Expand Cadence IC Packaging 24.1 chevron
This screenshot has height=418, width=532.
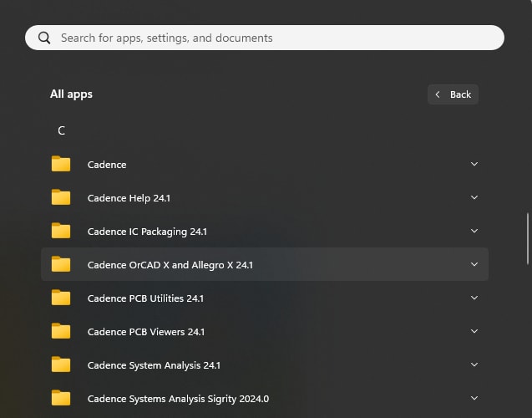pyautogui.click(x=474, y=231)
